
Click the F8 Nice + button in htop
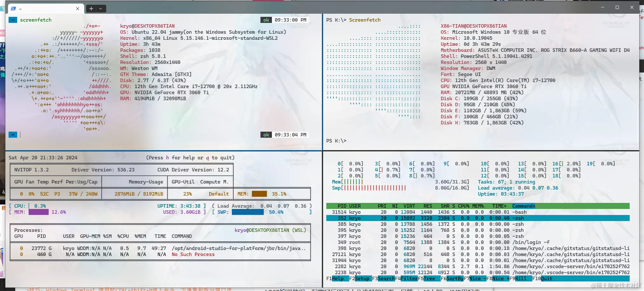pyautogui.click(x=498, y=279)
